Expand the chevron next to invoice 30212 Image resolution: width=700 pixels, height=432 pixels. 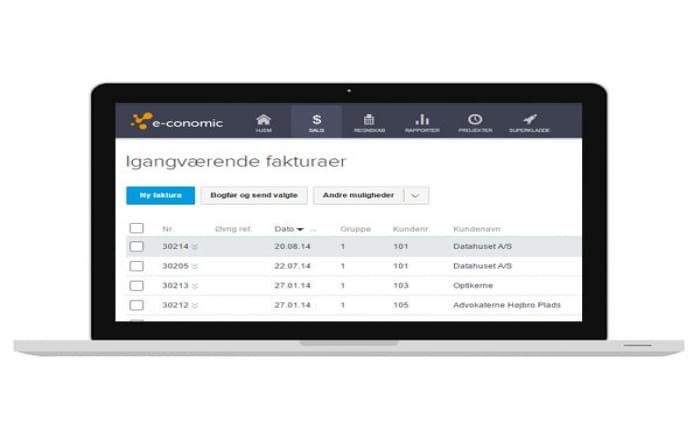click(195, 306)
